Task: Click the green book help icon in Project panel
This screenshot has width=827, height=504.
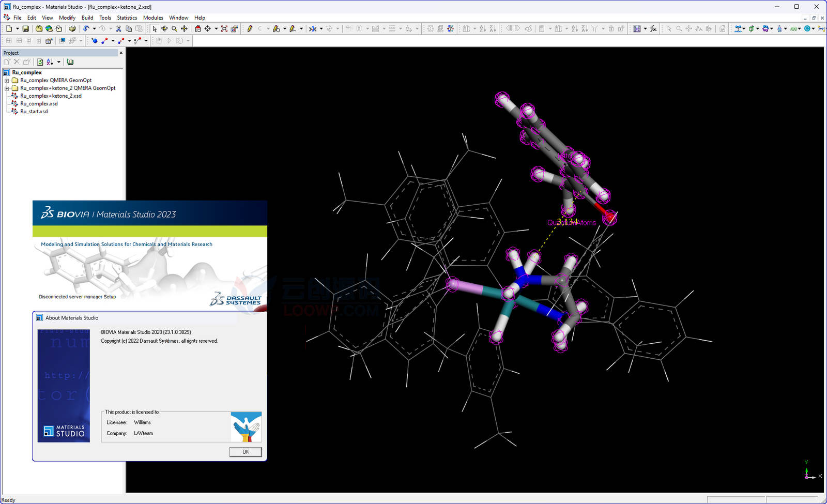Action: click(x=70, y=62)
